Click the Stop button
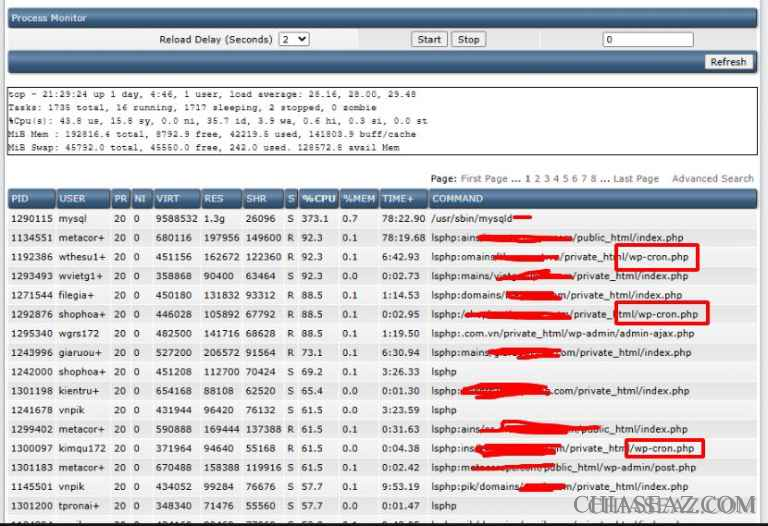This screenshot has width=768, height=526. pos(468,40)
